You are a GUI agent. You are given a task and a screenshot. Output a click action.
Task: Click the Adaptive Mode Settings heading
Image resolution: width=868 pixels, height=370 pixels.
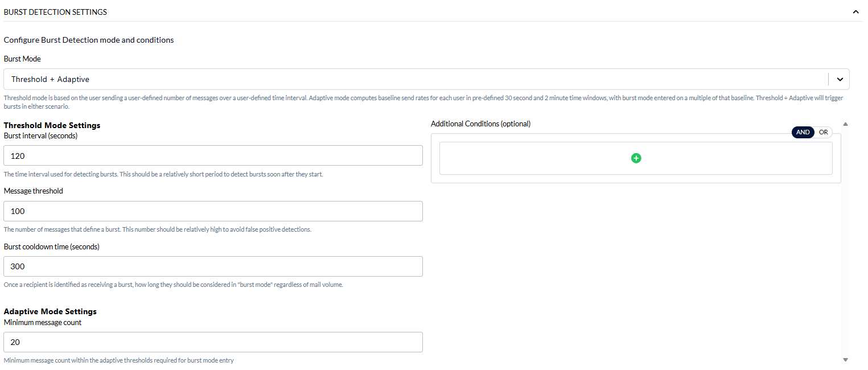(x=50, y=311)
